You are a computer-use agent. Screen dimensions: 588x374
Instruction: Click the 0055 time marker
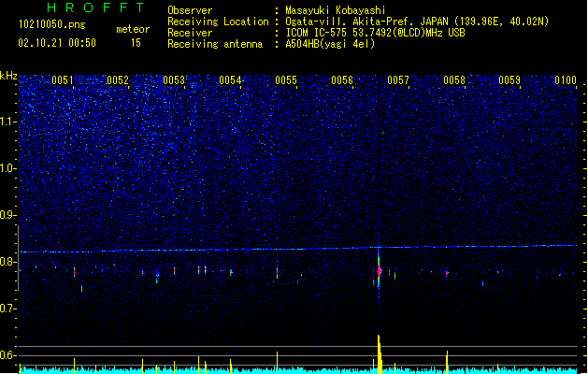pos(286,80)
